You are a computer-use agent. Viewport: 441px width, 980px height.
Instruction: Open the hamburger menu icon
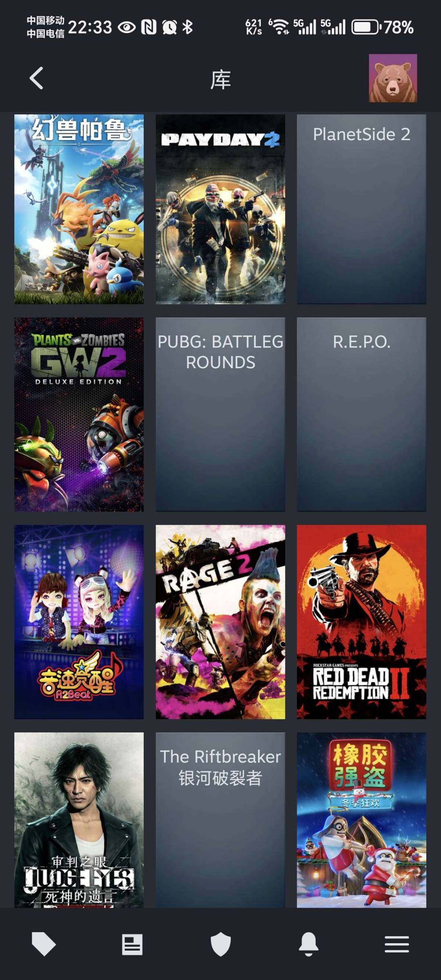[x=397, y=944]
